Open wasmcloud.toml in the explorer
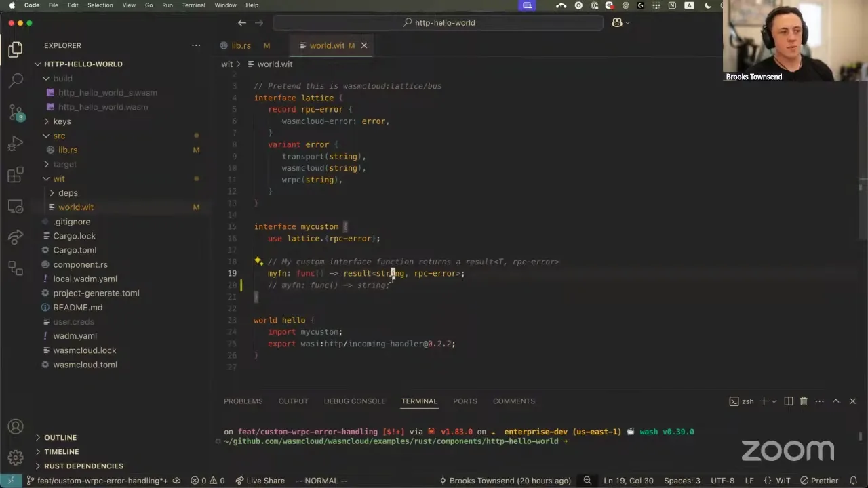Viewport: 868px width, 488px height. pos(85,365)
